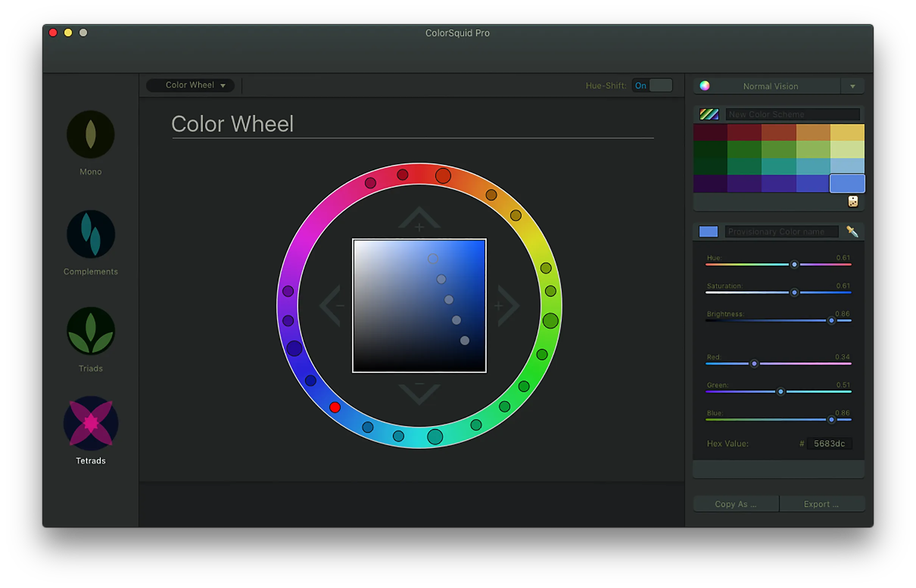916x588 pixels.
Task: Click the Hex Value field 5683dc
Action: tap(829, 444)
